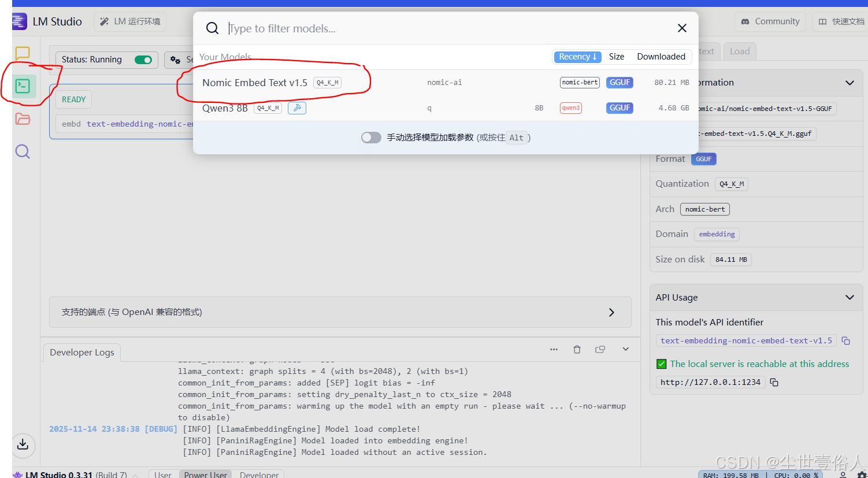This screenshot has height=478, width=868.
Task: Click the LM Studio logo icon
Action: click(x=19, y=21)
